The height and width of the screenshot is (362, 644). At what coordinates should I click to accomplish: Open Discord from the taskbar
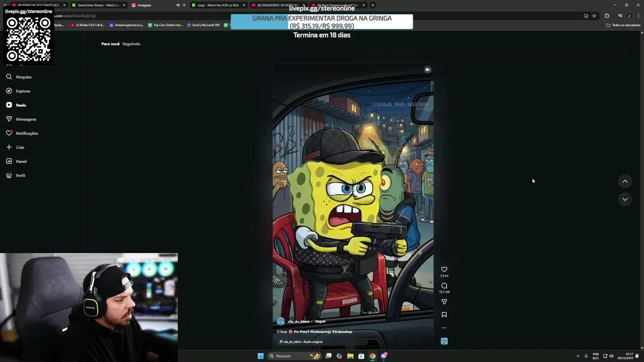click(384, 356)
